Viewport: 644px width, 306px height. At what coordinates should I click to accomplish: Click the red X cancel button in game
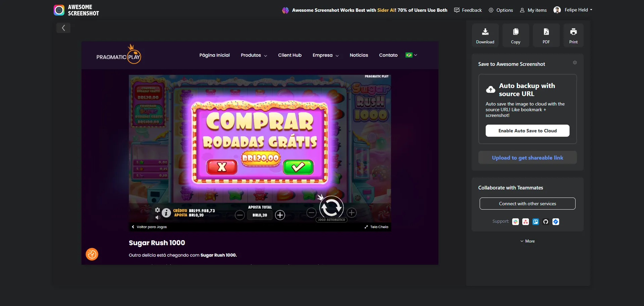point(222,167)
